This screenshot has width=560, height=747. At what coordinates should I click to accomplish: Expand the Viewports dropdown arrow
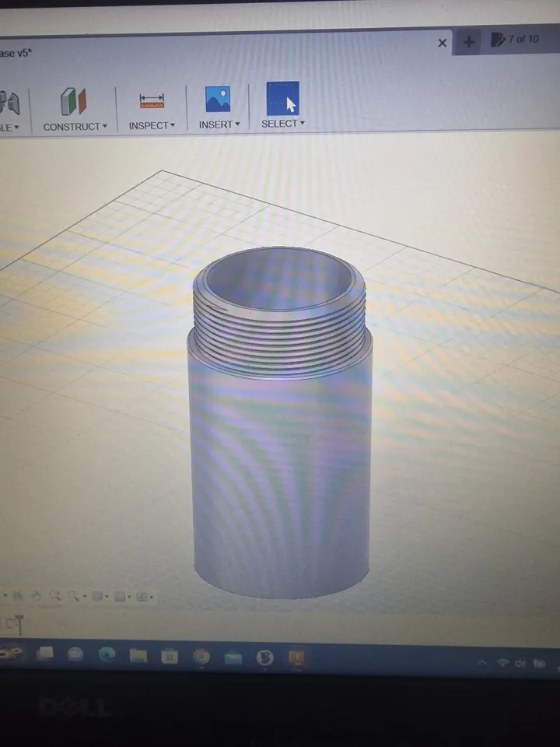[152, 598]
